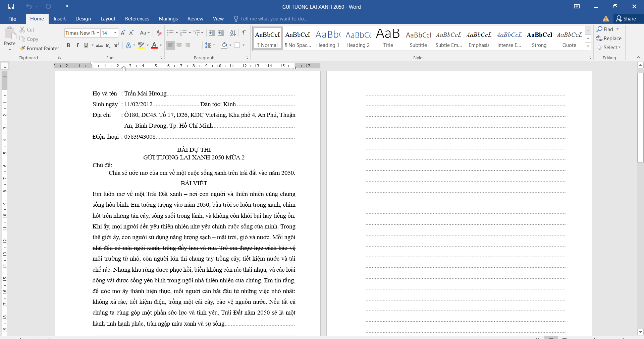Expand the bullets list options

pos(177,33)
